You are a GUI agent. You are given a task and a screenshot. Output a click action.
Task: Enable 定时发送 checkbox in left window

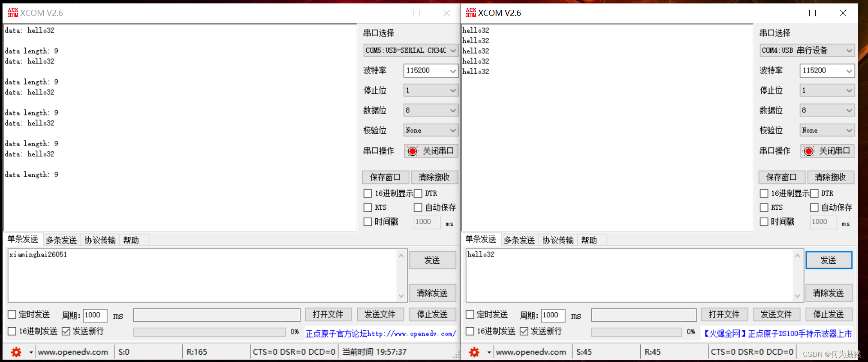[x=12, y=314]
